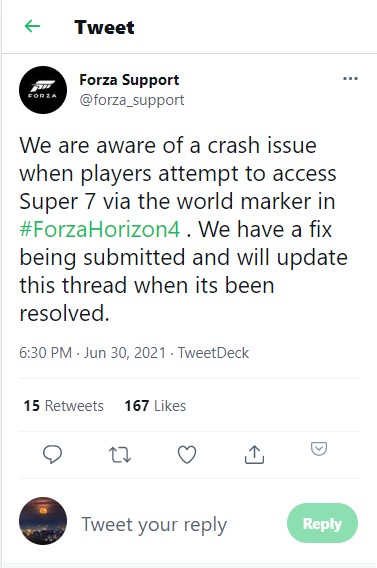View the 15 Retweets list

click(x=64, y=406)
